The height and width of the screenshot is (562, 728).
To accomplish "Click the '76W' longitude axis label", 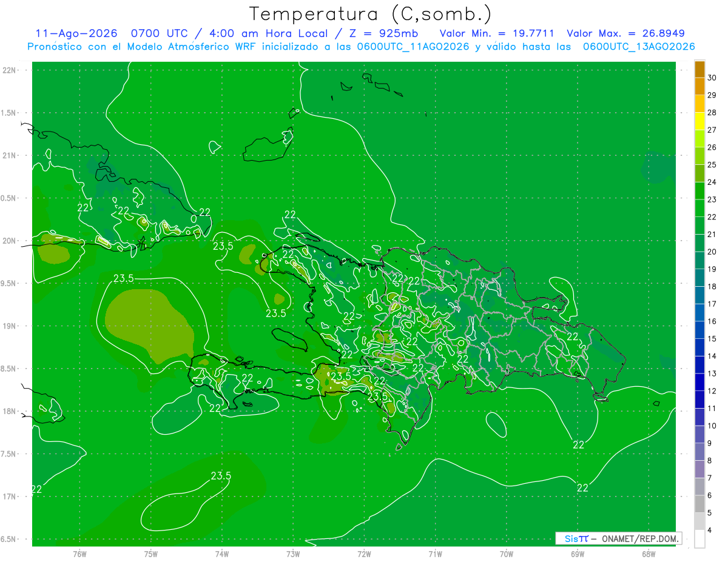I will click(79, 554).
